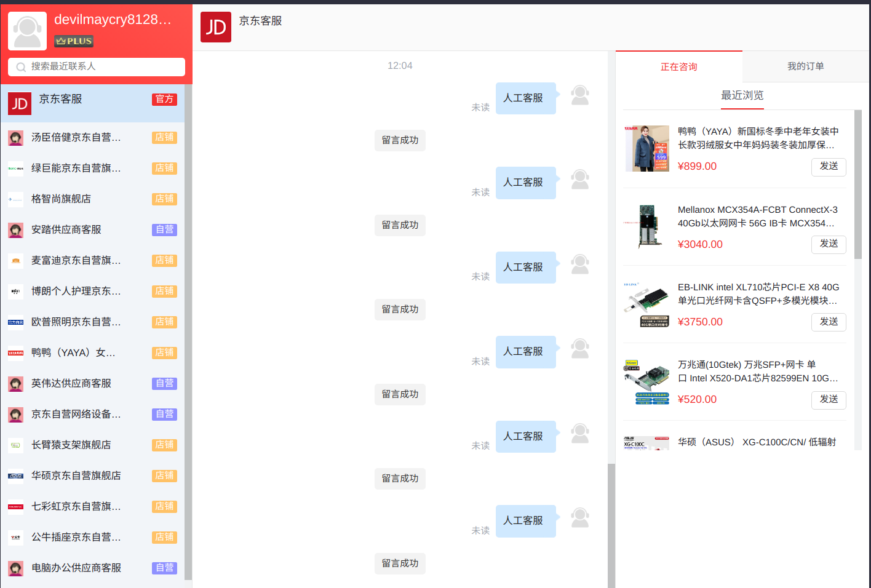The image size is (871, 588).
Task: Open 绿巨能京东自营旗 contact logo
Action: [x=15, y=169]
